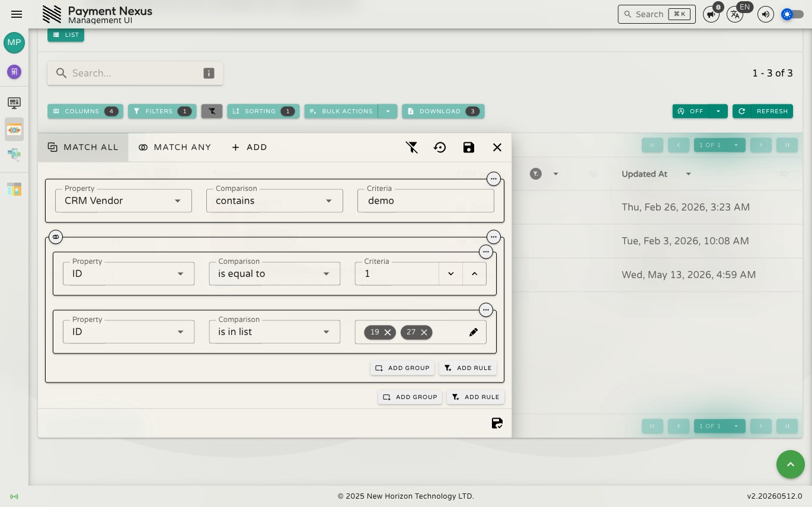The height and width of the screenshot is (507, 812).
Task: Open top pagination 1 OF 1 dropdown
Action: click(x=720, y=145)
